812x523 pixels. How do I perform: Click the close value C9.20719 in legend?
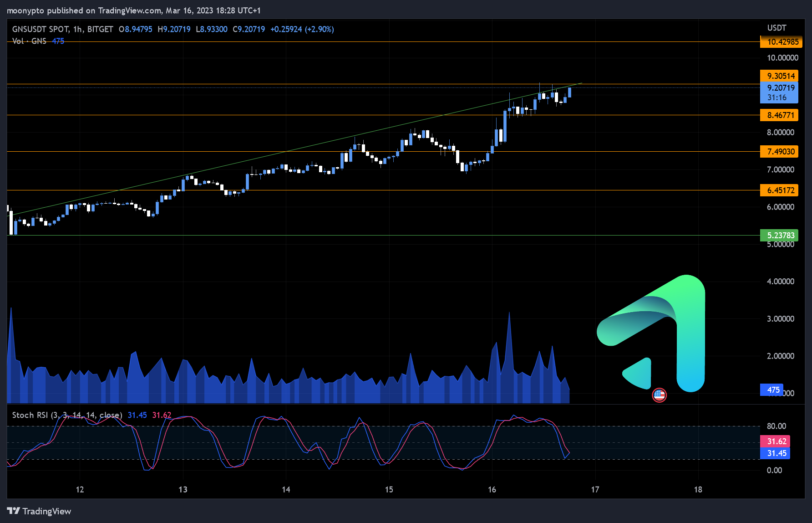click(249, 29)
